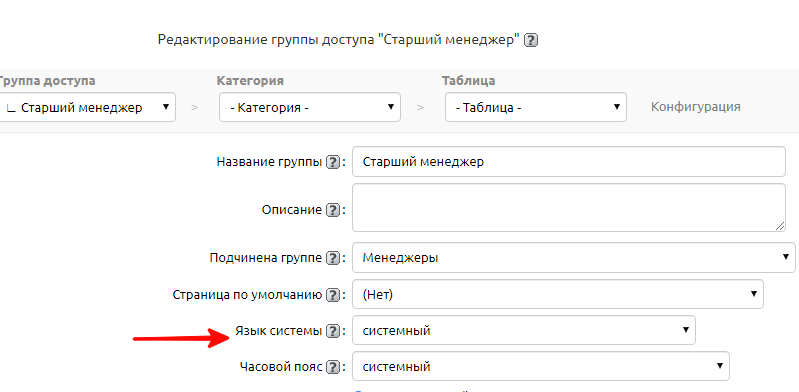Click the Таблица heading text
The width and height of the screenshot is (799, 392).
pos(468,81)
